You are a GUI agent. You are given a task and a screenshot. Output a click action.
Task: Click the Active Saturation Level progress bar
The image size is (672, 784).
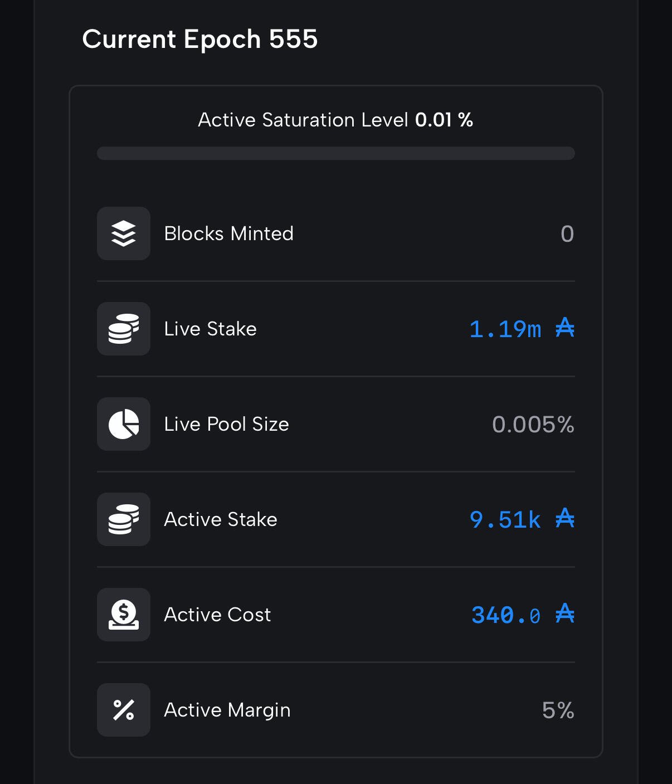tap(336, 153)
